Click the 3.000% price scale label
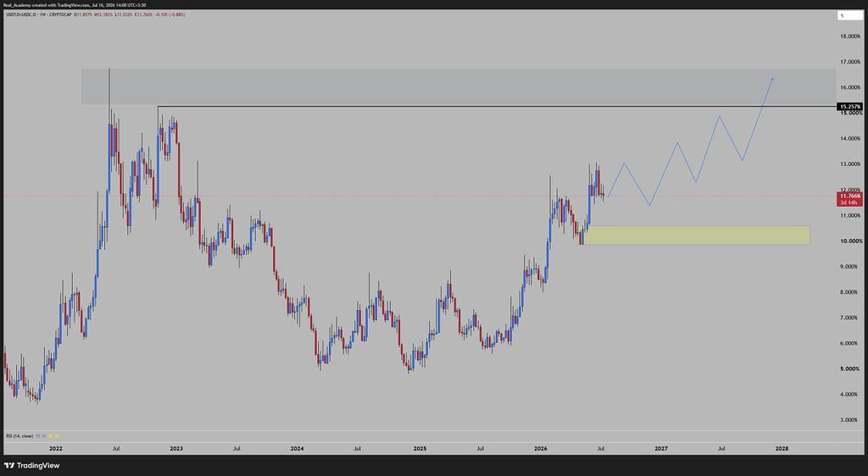The height and width of the screenshot is (476, 868). (x=850, y=420)
